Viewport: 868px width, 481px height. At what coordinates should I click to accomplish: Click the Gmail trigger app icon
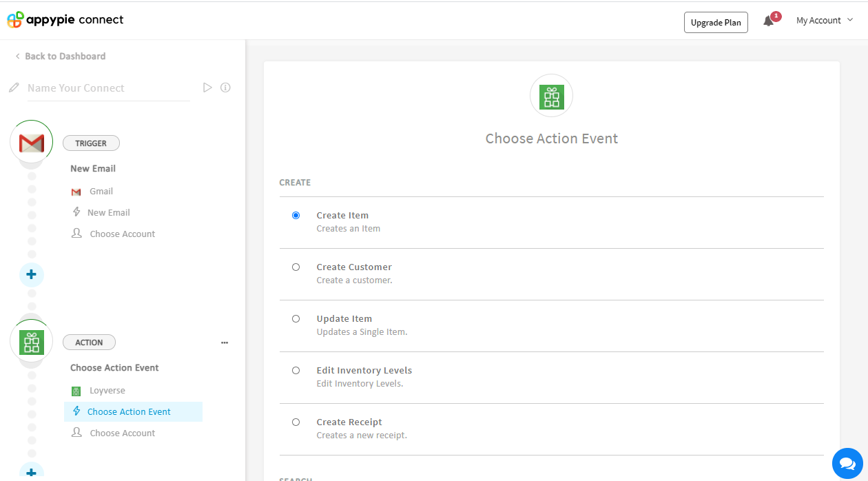pyautogui.click(x=32, y=143)
